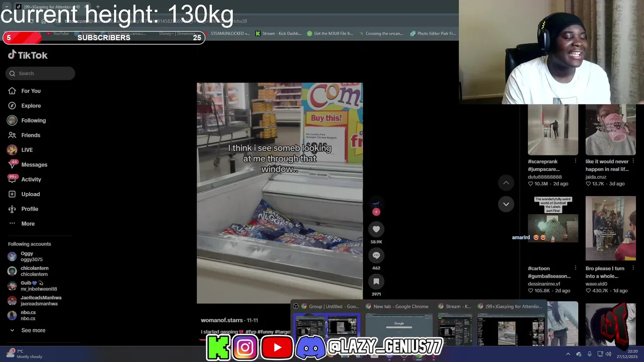Viewport: 644px width, 362px height.
Task: Open dutu88888888 user profile
Action: 544,177
